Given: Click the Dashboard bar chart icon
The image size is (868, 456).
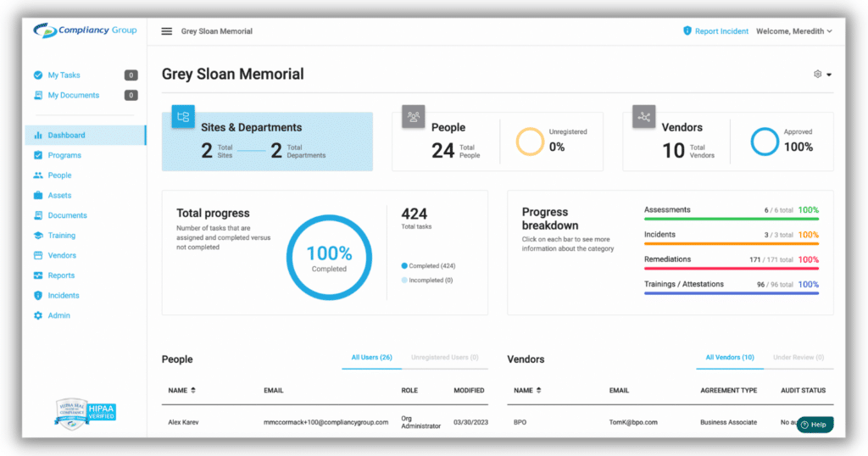Looking at the screenshot, I should coord(37,135).
